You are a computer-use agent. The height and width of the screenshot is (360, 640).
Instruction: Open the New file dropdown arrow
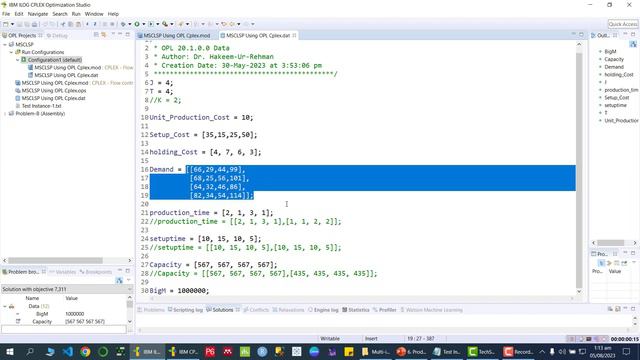pos(12,24)
